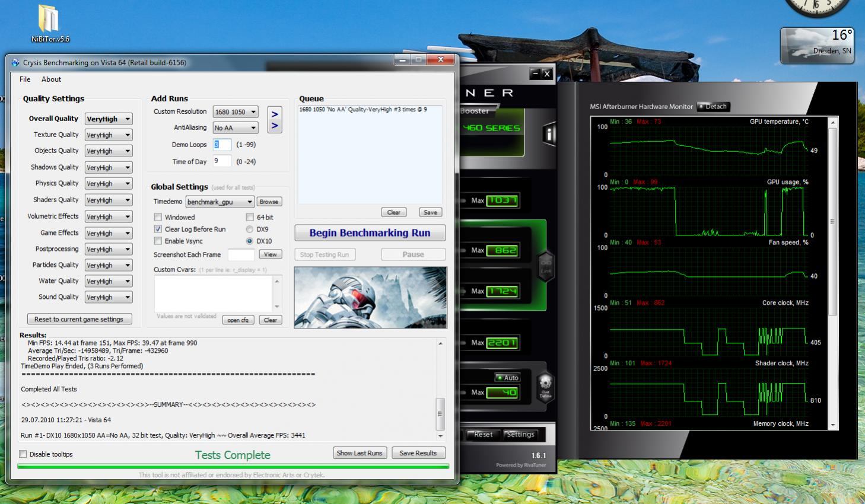Click the Screenshot Each Frame field
This screenshot has height=504, width=865.
[241, 255]
